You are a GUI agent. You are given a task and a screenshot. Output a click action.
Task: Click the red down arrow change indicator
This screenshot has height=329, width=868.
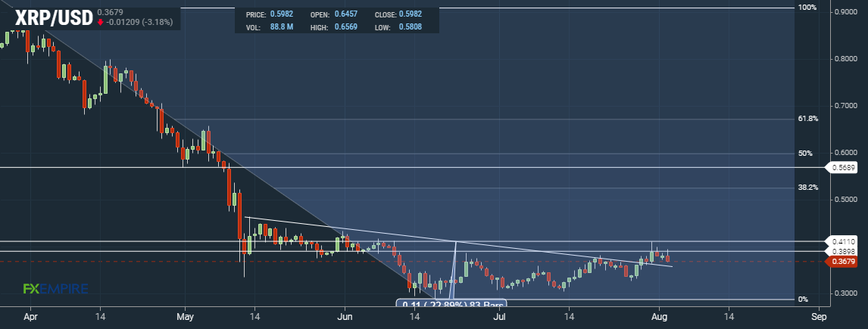click(100, 23)
